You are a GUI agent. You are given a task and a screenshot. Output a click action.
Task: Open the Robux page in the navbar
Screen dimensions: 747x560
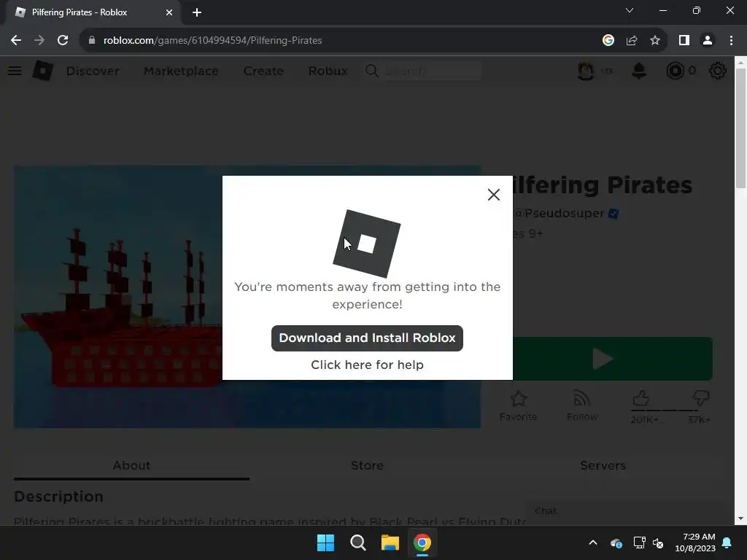click(328, 71)
